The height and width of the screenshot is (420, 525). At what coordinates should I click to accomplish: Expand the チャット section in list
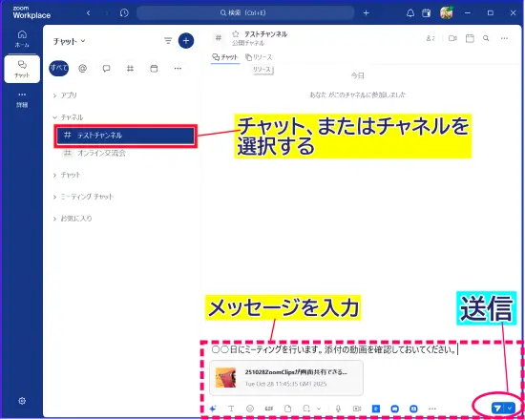[x=67, y=175]
